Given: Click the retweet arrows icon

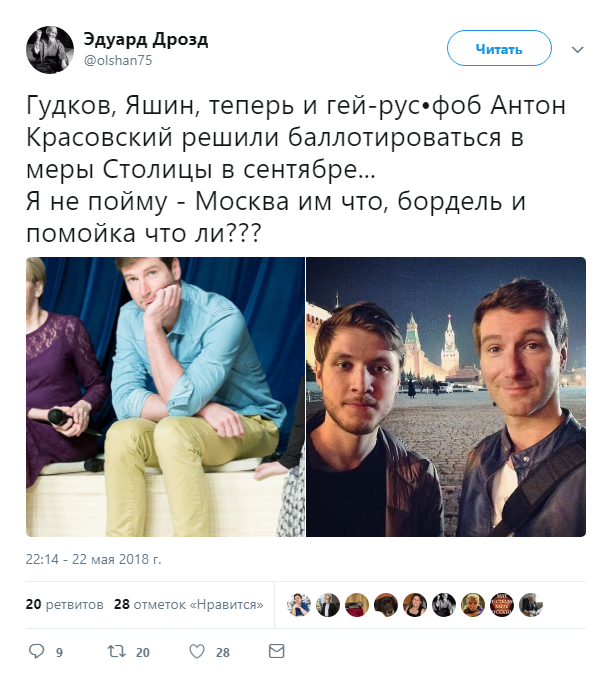Looking at the screenshot, I should pyautogui.click(x=117, y=651).
